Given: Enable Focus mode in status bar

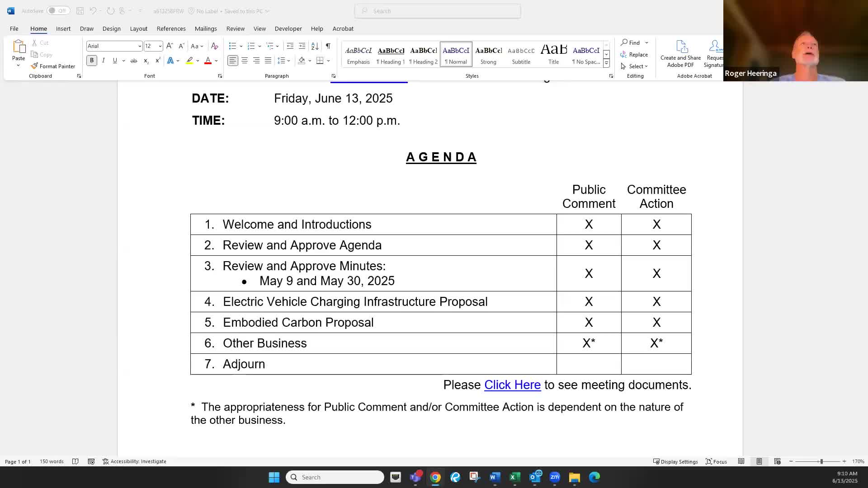Looking at the screenshot, I should pos(716,461).
